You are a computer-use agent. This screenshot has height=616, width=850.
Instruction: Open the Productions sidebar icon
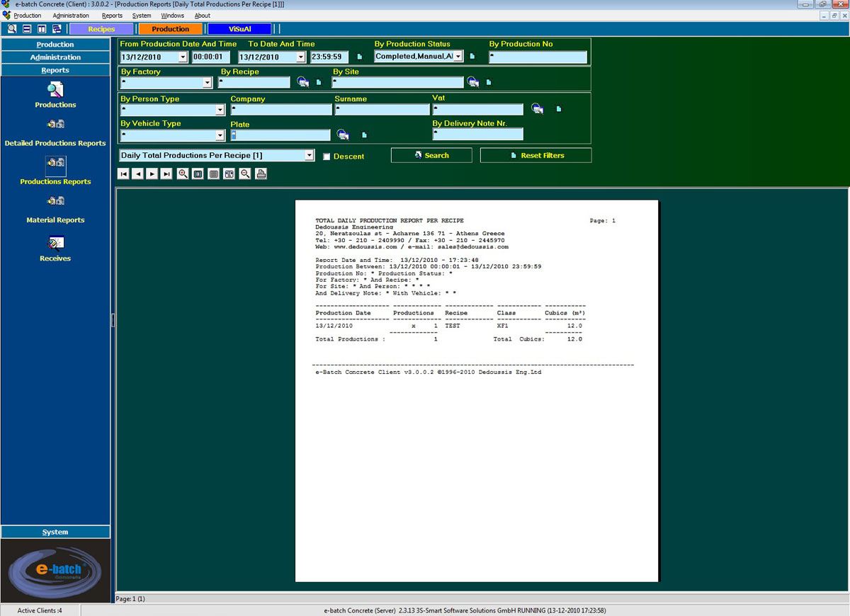55,90
